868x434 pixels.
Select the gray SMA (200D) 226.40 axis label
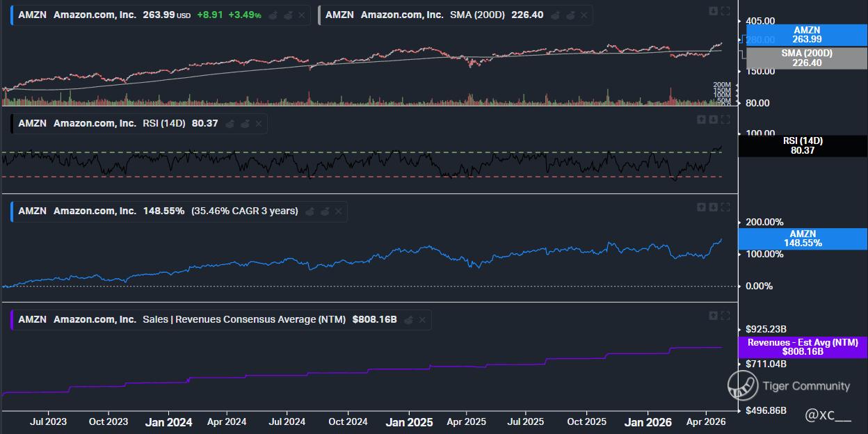pyautogui.click(x=806, y=58)
